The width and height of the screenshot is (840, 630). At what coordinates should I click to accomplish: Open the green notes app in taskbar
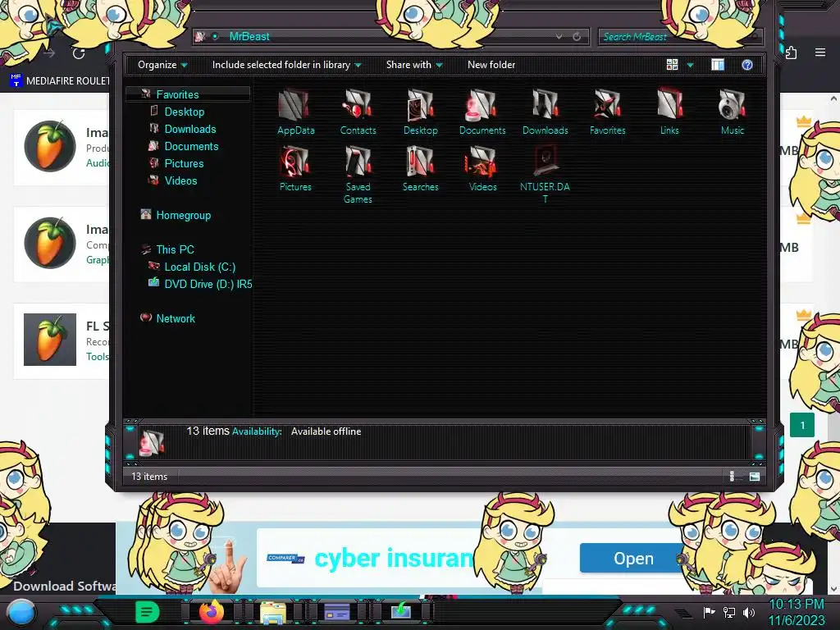(x=148, y=612)
